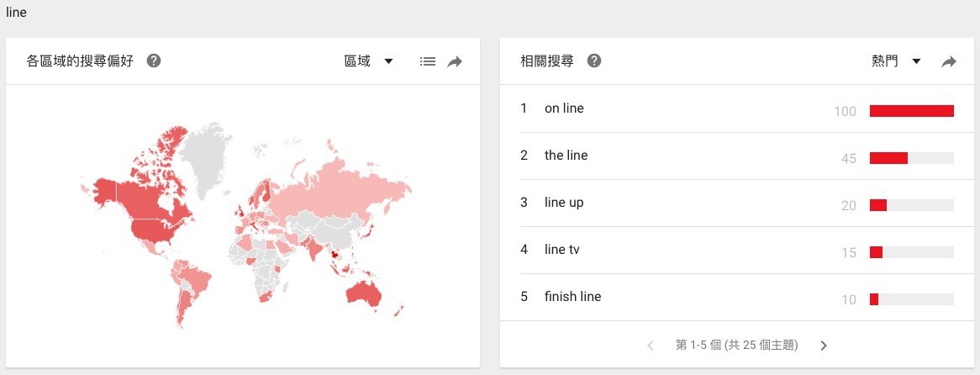Click help icon beside 各區域的搜尋偏好
This screenshot has height=375, width=980.
[x=154, y=61]
